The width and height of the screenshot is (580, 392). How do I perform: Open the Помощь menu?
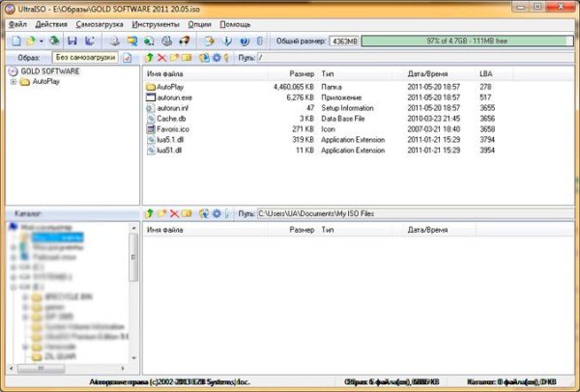[x=235, y=24]
